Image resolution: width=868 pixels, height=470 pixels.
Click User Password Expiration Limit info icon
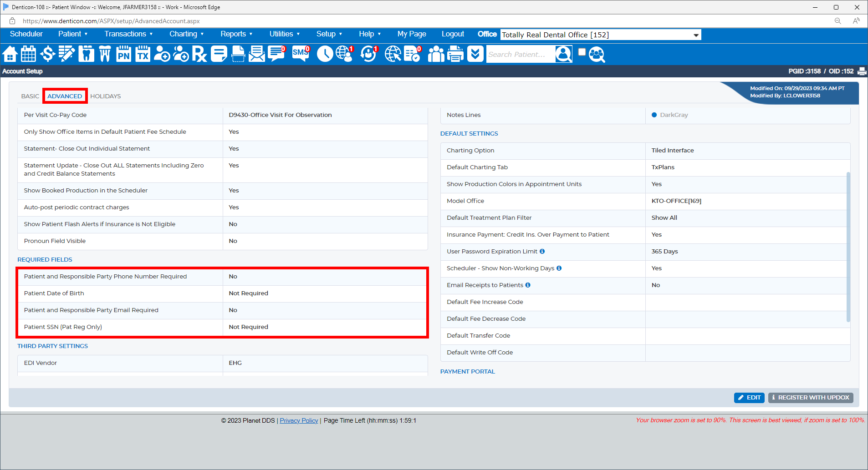[x=542, y=251]
